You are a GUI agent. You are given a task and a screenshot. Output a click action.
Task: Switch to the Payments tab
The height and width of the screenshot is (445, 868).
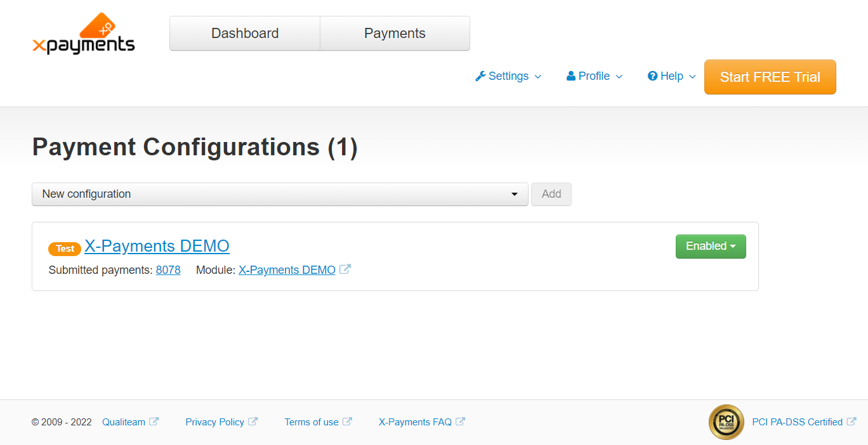point(395,34)
